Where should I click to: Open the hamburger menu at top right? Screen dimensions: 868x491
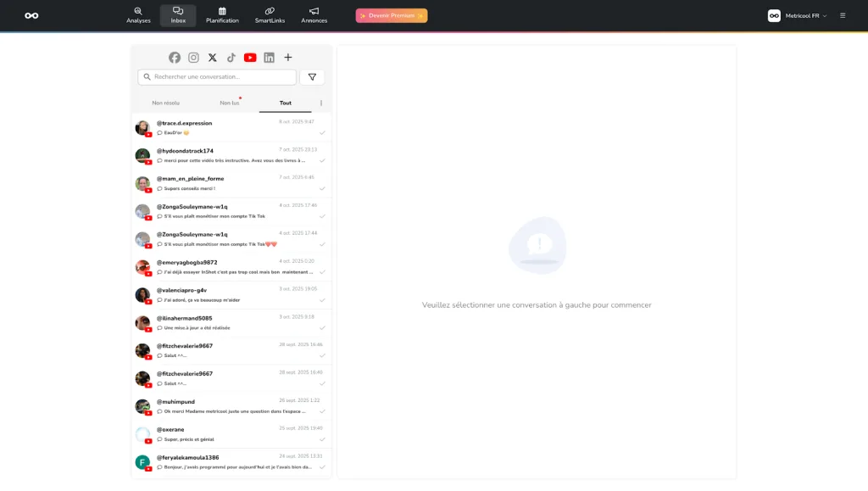tap(843, 15)
